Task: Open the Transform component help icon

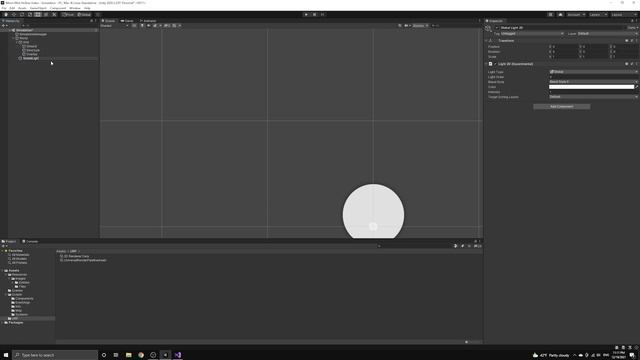Action: click(627, 41)
